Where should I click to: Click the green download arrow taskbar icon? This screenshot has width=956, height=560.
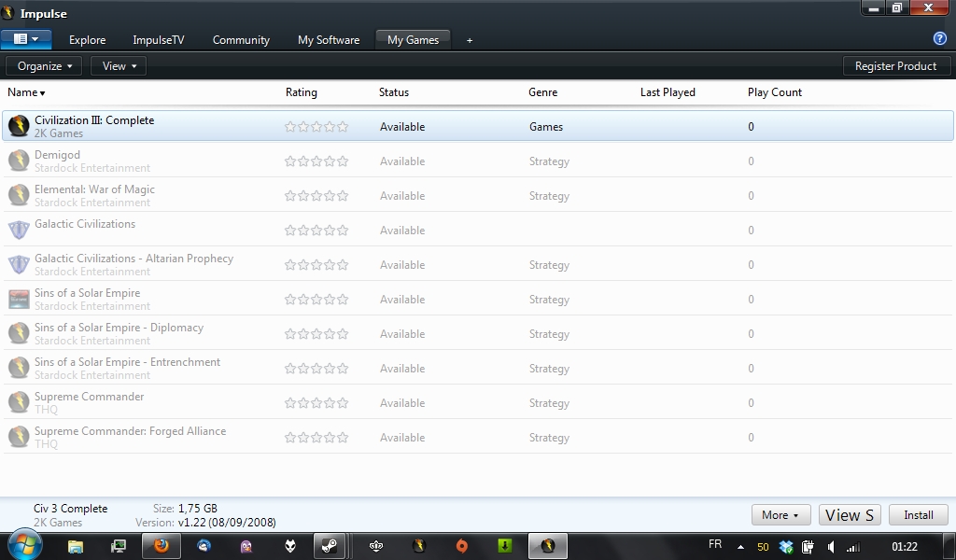point(505,546)
